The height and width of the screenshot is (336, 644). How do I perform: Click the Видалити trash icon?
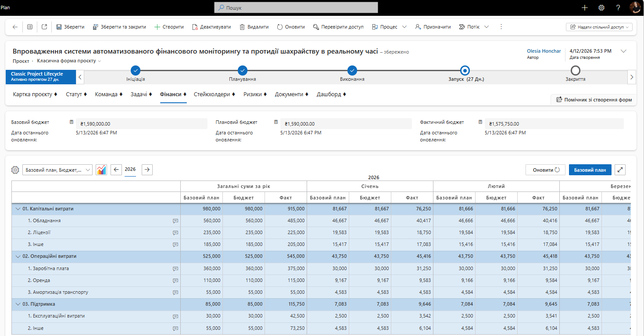242,27
